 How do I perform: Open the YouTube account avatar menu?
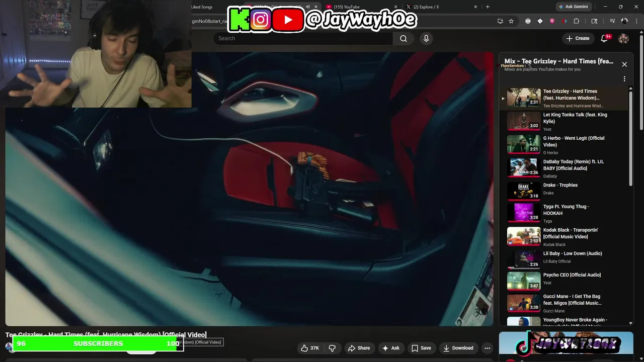pyautogui.click(x=623, y=38)
